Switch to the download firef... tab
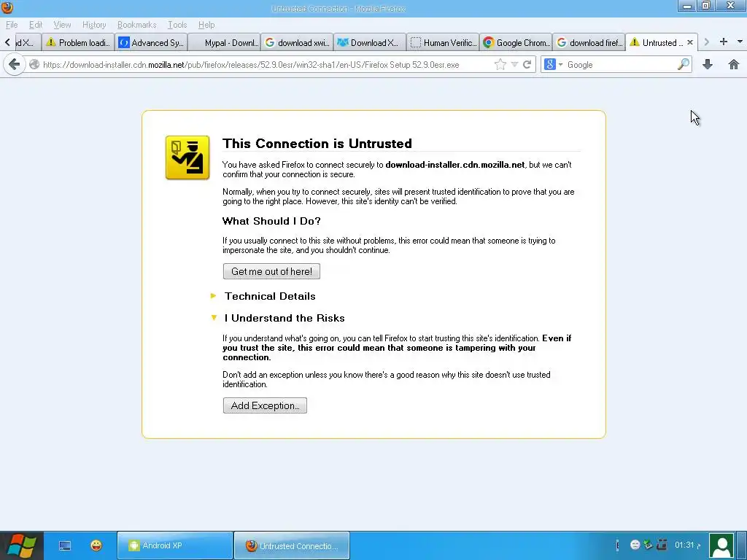747x560 pixels. point(589,42)
